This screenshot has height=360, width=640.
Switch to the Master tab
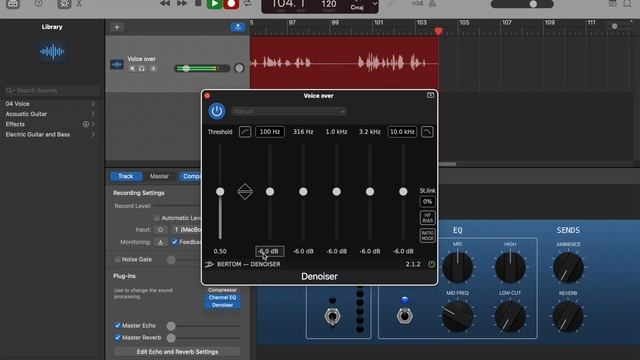pos(159,176)
